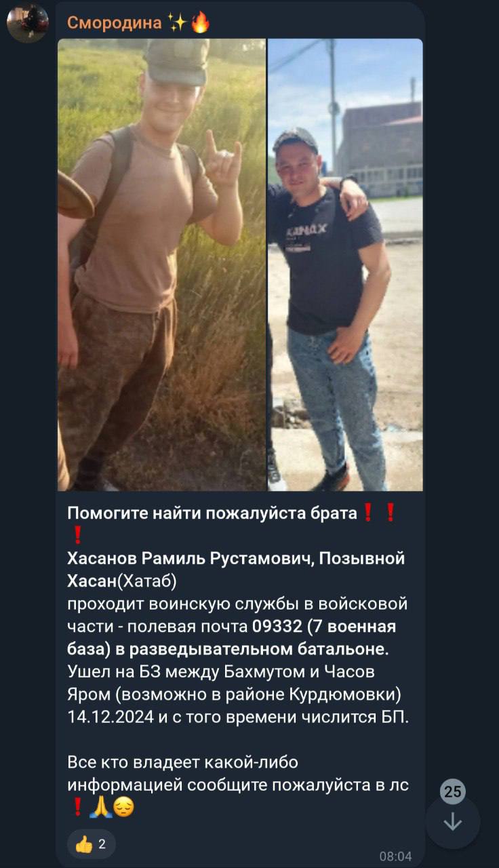Tap the scroll-to-bottom arrow button
Image resolution: width=499 pixels, height=868 pixels.
coord(453,822)
